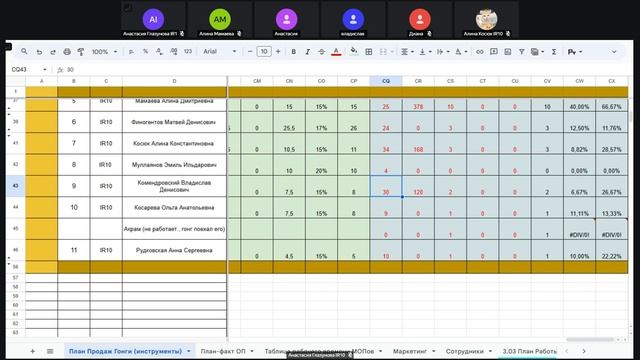Increase decimal places
This screenshot has height=360, width=640.
pos(173,52)
